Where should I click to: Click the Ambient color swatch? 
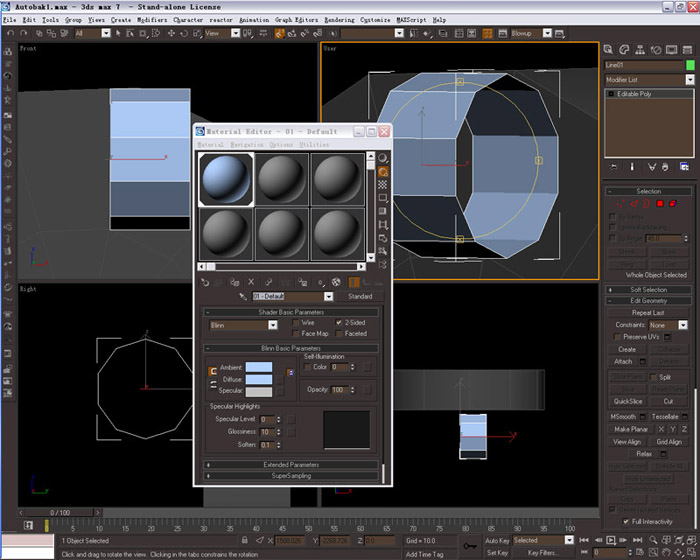click(259, 367)
